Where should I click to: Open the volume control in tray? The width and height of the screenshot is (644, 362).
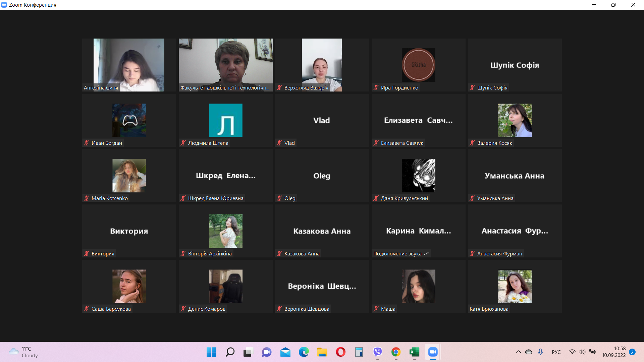[x=582, y=352]
